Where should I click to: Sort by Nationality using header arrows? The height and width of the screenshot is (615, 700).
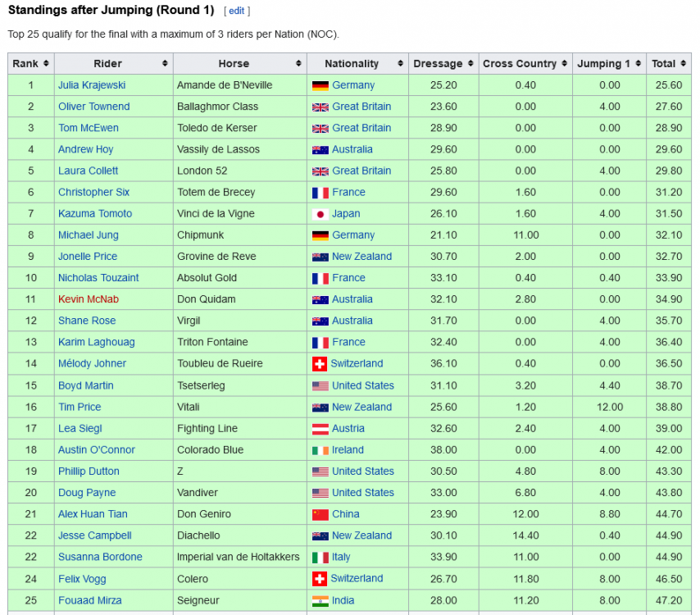pos(400,63)
